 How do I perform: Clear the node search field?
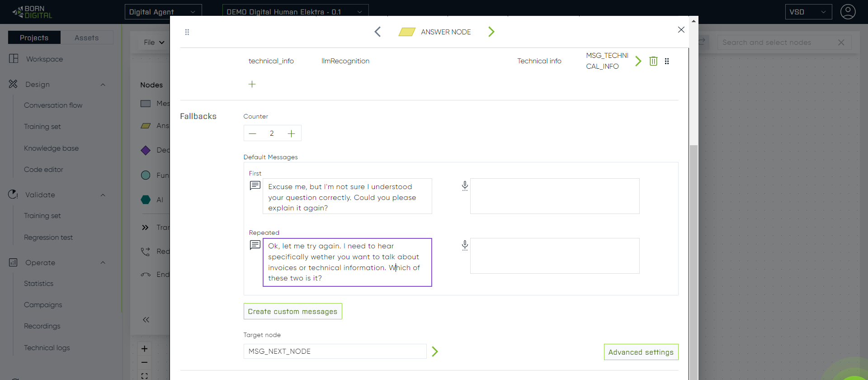tap(841, 43)
